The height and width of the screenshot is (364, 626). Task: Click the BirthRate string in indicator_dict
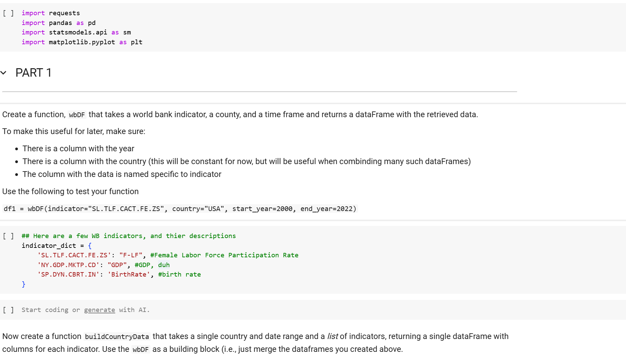(x=129, y=274)
